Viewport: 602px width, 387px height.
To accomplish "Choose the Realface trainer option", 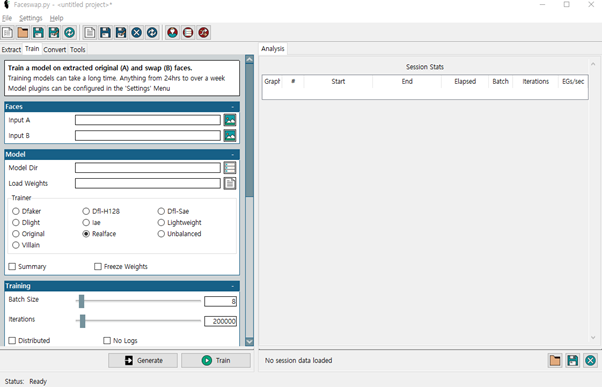I will 99,234.
